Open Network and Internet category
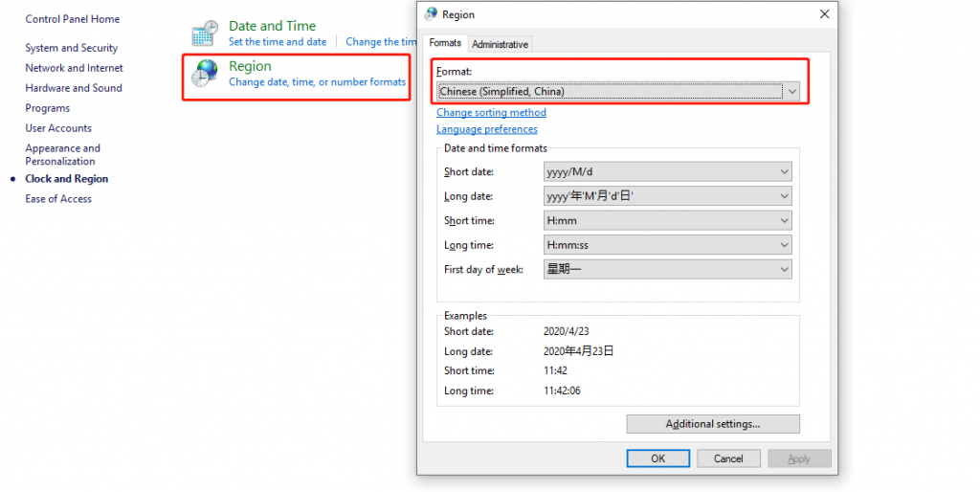Image resolution: width=980 pixels, height=492 pixels. coord(74,68)
